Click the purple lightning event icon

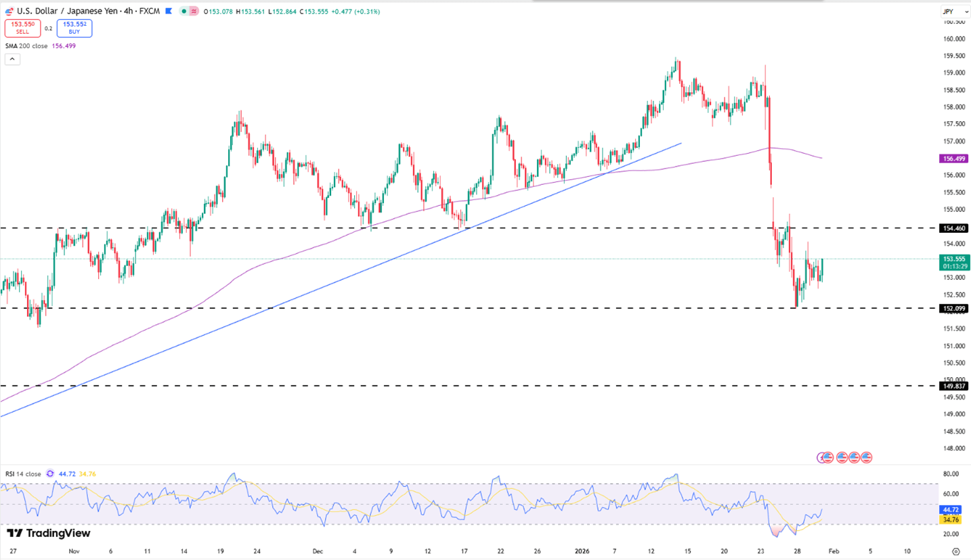pyautogui.click(x=823, y=458)
